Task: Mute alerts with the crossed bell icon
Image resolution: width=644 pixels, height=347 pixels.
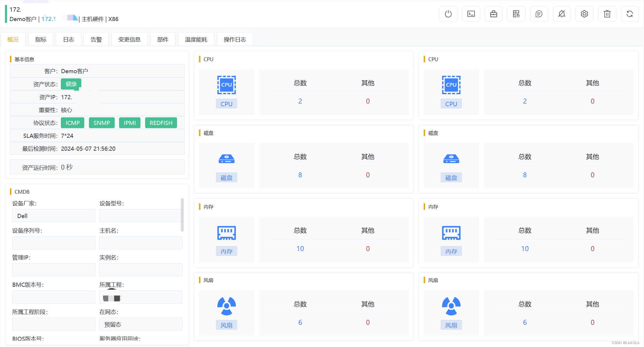Action: (x=561, y=14)
